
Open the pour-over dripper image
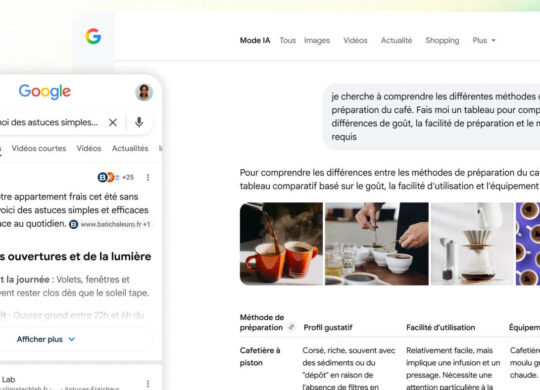pyautogui.click(x=472, y=244)
